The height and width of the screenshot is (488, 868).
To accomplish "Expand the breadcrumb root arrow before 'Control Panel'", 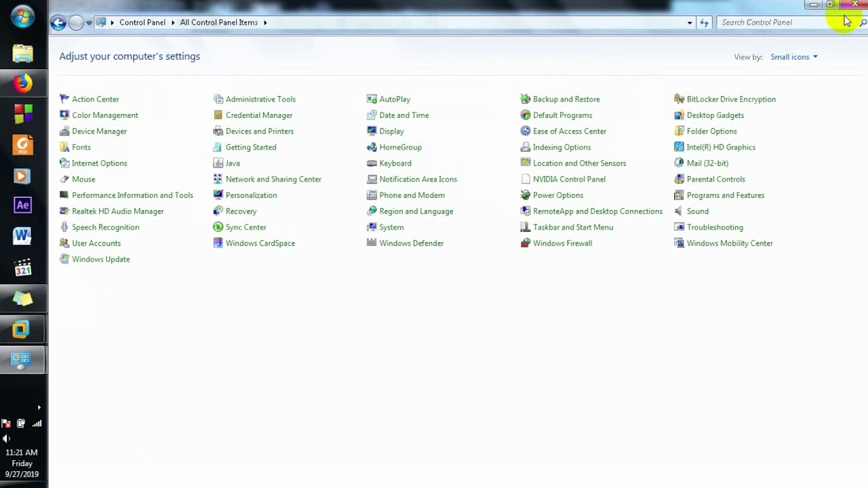I will (113, 22).
